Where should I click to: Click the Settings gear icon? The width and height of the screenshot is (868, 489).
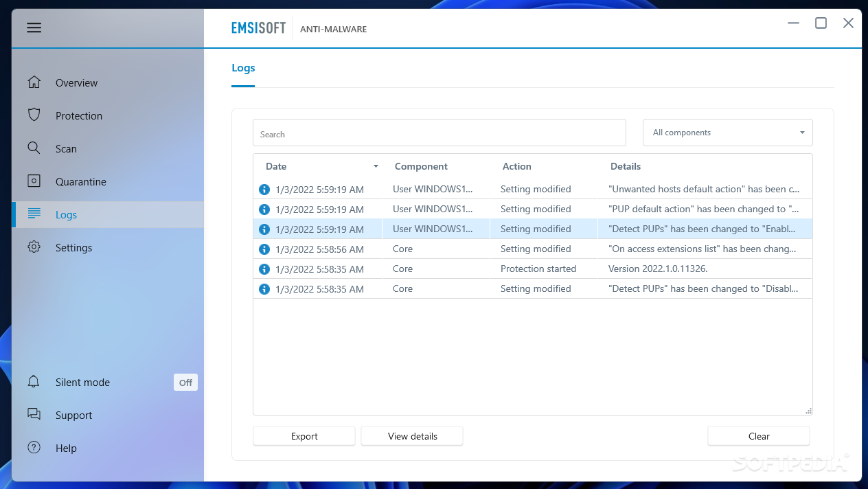tap(34, 247)
